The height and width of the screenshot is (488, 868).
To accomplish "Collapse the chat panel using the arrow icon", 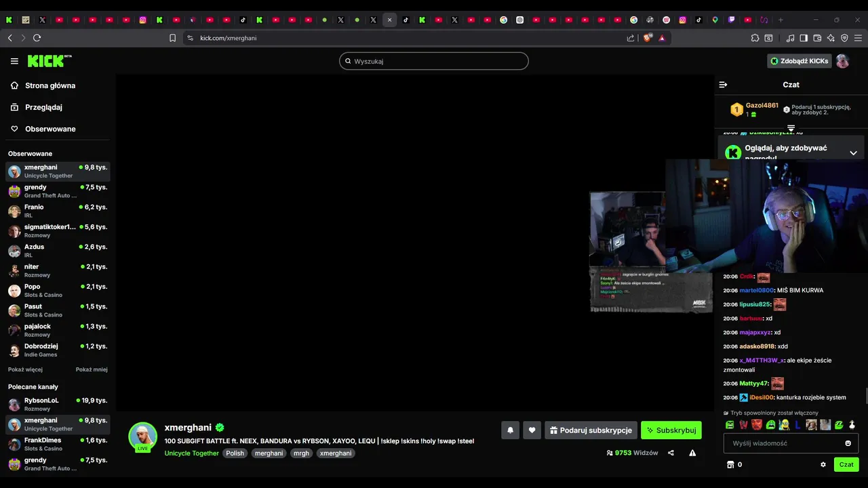I will [723, 85].
